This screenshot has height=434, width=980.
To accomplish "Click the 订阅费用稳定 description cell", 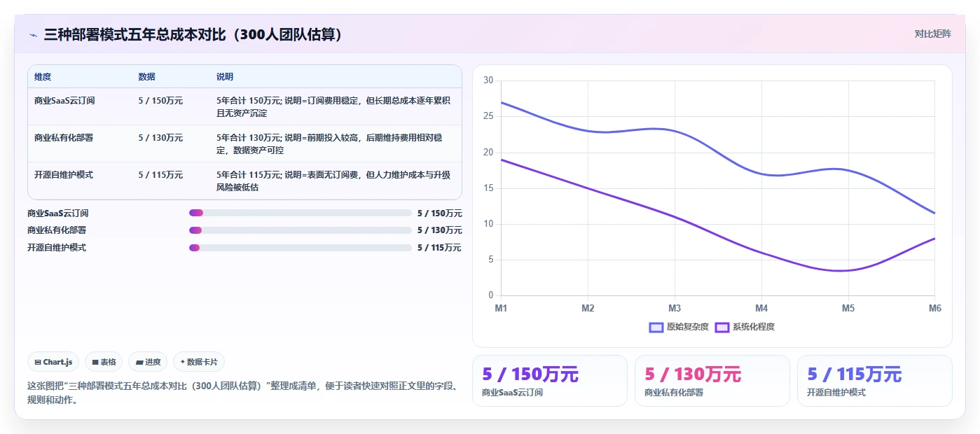I will pos(335,107).
